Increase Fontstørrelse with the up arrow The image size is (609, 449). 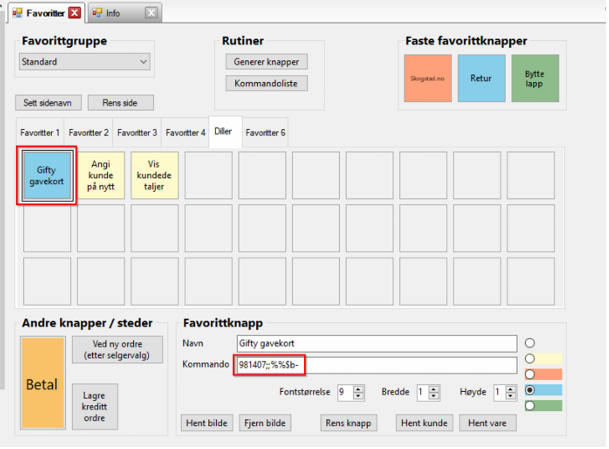coord(359,388)
